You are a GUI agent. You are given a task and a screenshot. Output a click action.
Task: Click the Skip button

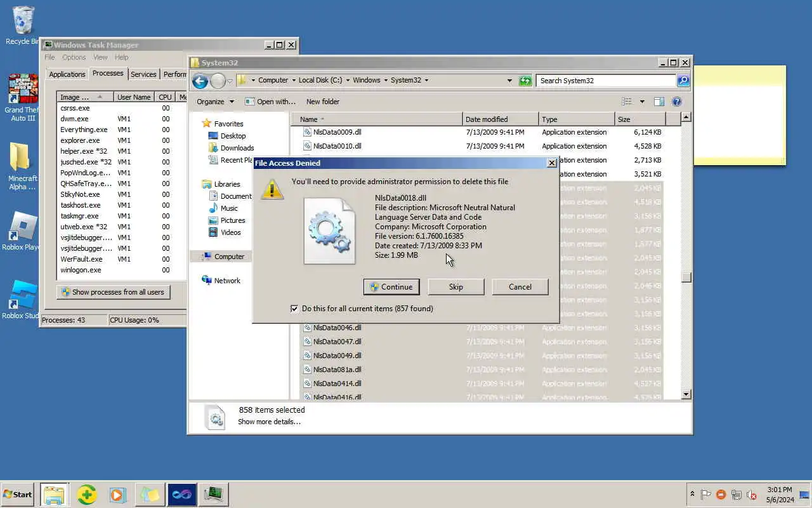click(x=456, y=287)
